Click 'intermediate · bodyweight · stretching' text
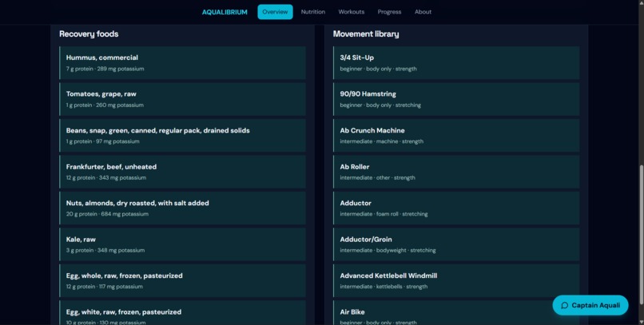The width and height of the screenshot is (644, 325). pyautogui.click(x=388, y=250)
